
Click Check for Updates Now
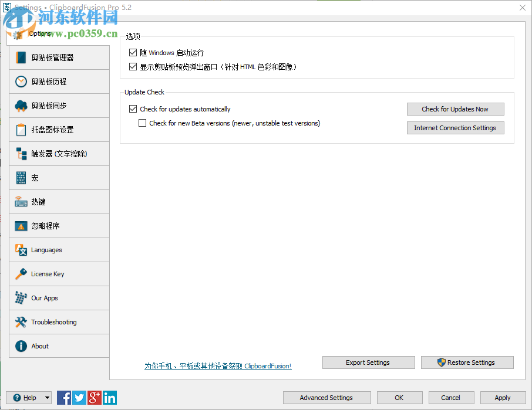pyautogui.click(x=455, y=109)
